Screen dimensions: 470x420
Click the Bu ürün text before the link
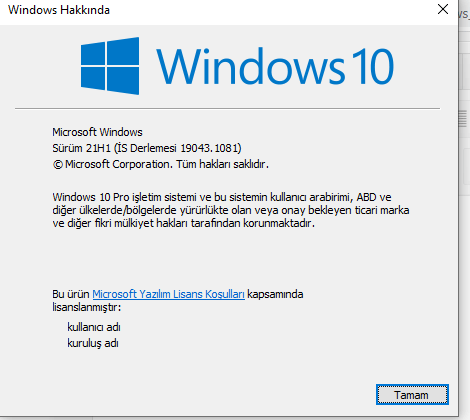pyautogui.click(x=71, y=294)
